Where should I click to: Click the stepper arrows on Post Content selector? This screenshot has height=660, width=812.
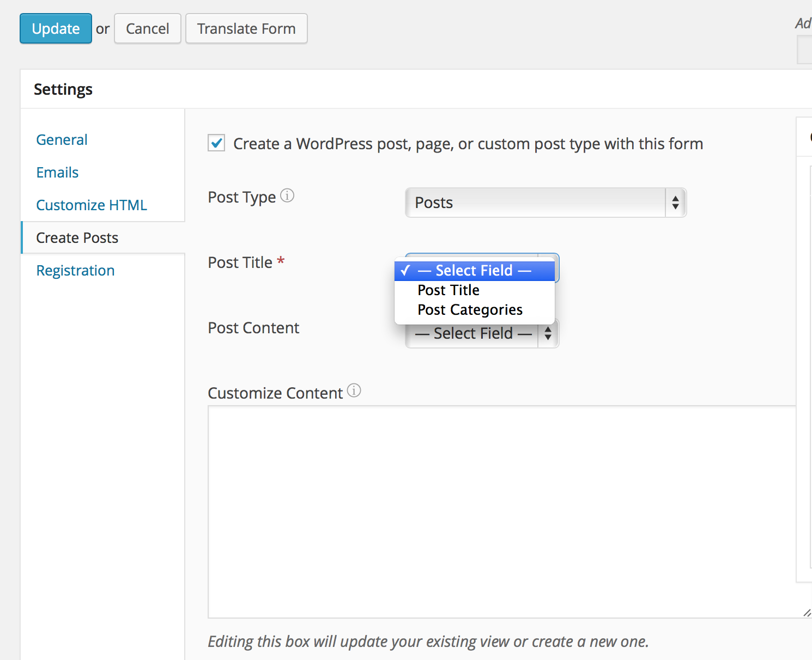[548, 333]
